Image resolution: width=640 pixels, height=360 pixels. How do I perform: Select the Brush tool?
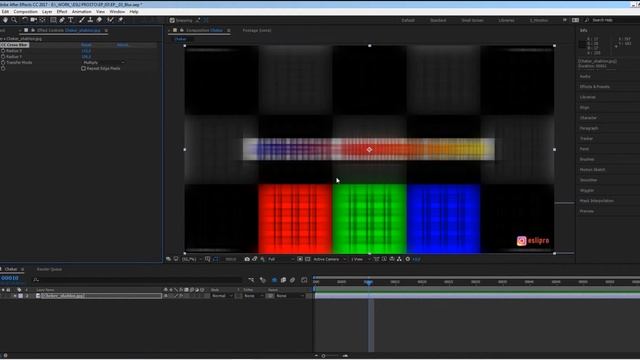[82, 20]
